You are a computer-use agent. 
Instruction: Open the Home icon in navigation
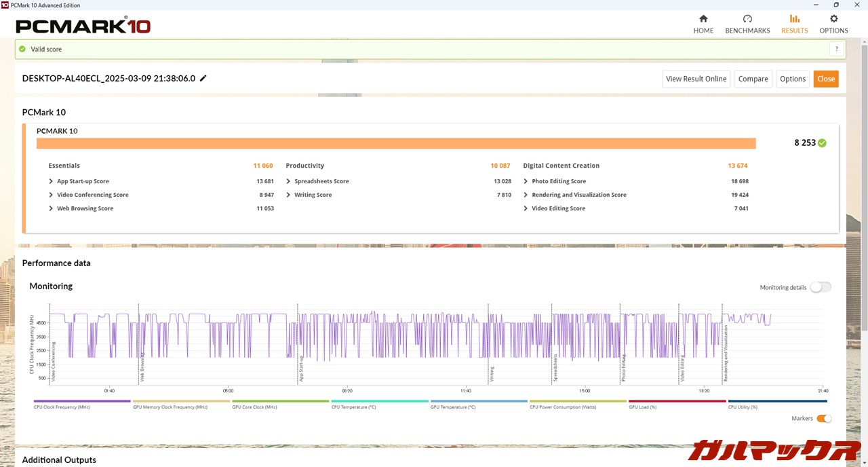(703, 19)
